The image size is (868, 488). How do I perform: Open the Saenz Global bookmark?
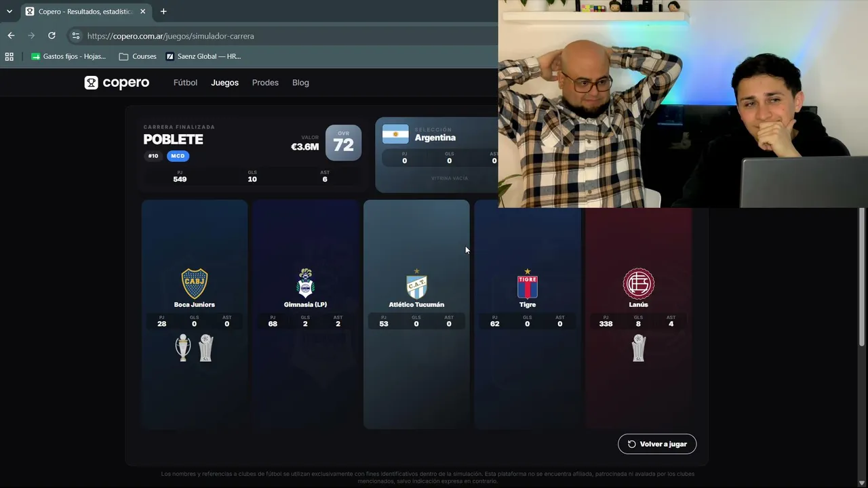(x=203, y=56)
